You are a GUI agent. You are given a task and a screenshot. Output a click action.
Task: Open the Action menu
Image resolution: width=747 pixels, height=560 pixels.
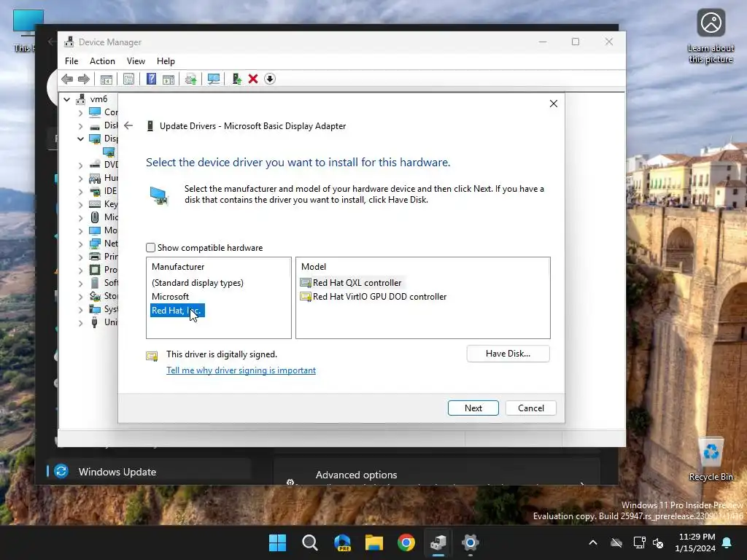tap(102, 61)
